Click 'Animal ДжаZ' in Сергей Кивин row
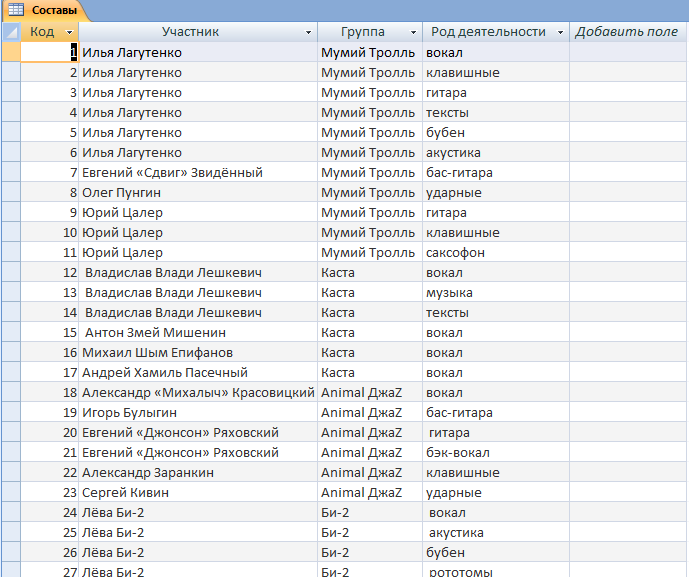Screen dimensions: 689x577 [x=370, y=493]
